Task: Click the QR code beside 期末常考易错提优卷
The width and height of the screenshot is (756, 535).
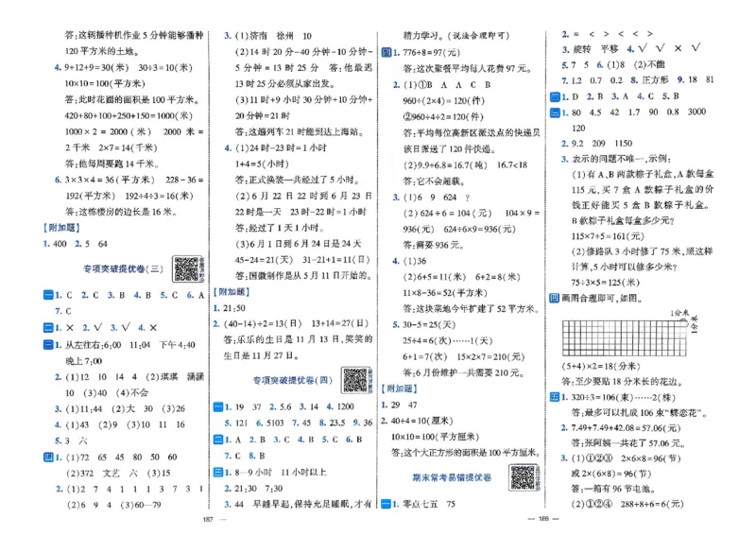Action: click(x=523, y=477)
